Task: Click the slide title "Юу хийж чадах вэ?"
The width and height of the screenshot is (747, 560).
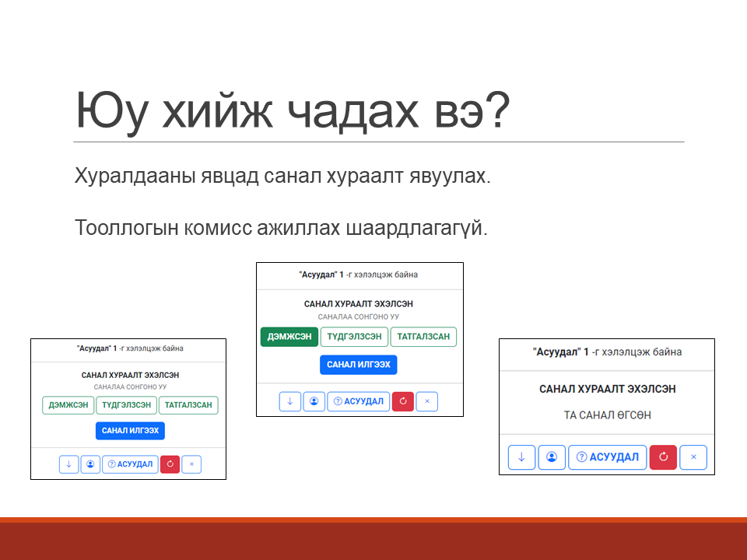Action: 292,112
